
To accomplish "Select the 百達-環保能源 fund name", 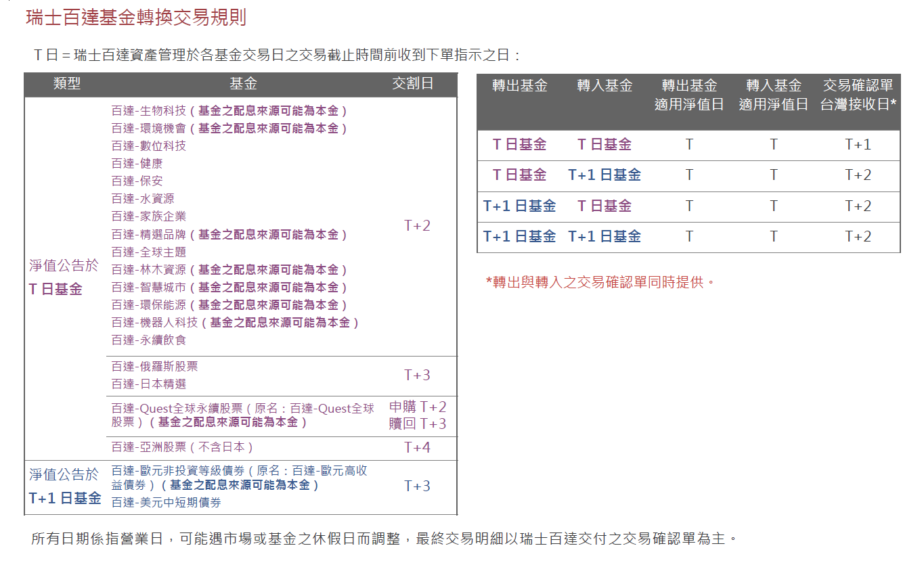I will [149, 305].
